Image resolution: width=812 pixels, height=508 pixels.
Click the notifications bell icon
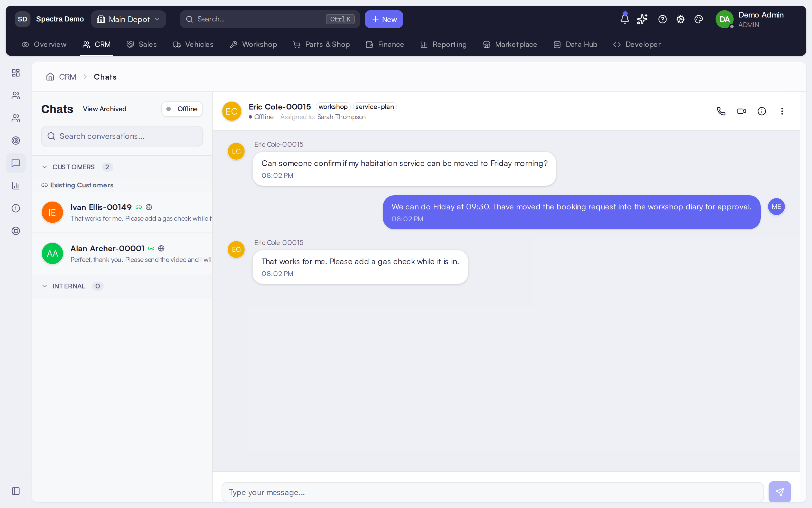click(x=625, y=19)
